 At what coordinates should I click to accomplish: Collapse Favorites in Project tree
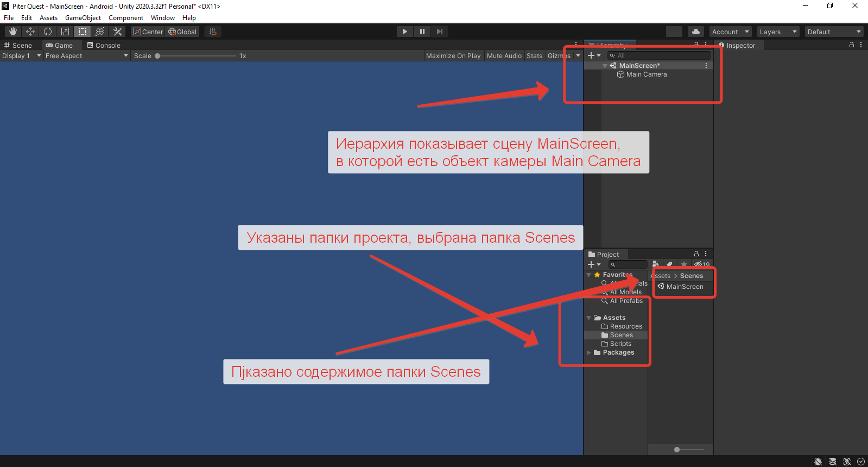[588, 275]
